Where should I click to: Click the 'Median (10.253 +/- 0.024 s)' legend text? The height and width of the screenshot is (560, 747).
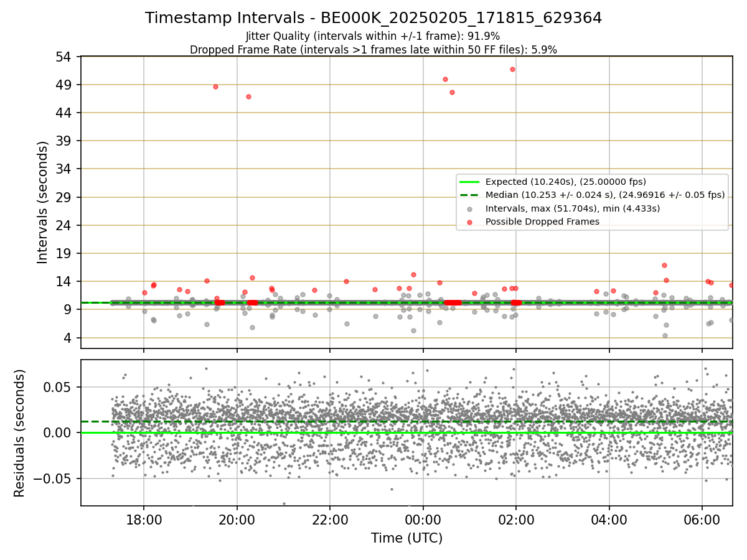point(605,195)
